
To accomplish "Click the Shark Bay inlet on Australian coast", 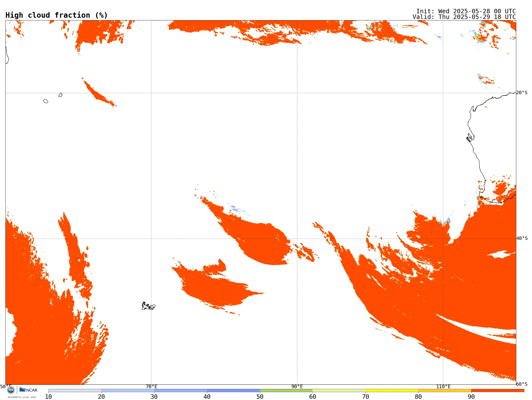I will point(470,138).
